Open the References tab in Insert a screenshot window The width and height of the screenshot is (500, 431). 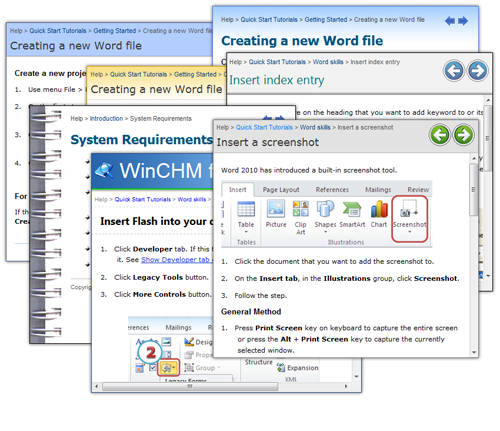[x=332, y=190]
